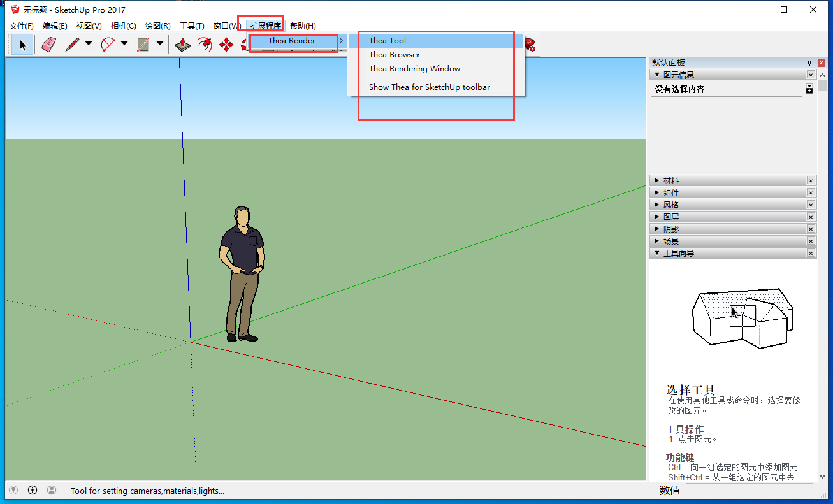The width and height of the screenshot is (833, 504).
Task: Collapse the 图元信息 panel
Action: click(657, 75)
